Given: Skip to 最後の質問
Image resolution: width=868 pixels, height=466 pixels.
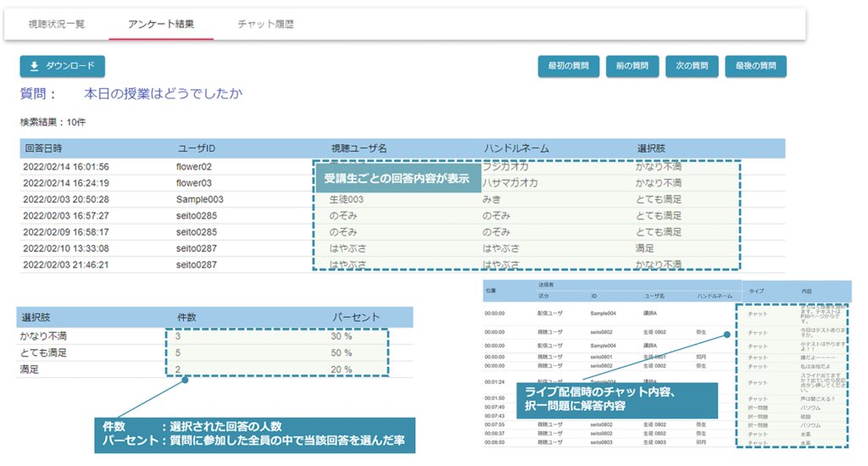Looking at the screenshot, I should tap(755, 66).
